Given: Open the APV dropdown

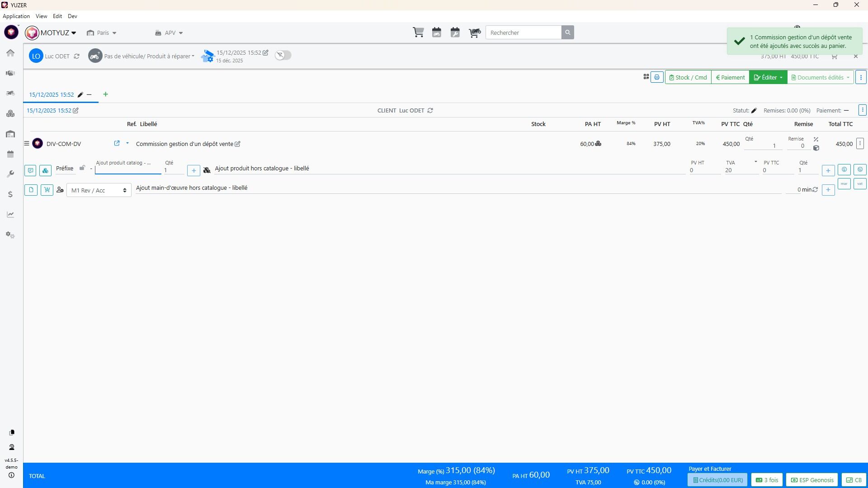Looking at the screenshot, I should click(169, 33).
